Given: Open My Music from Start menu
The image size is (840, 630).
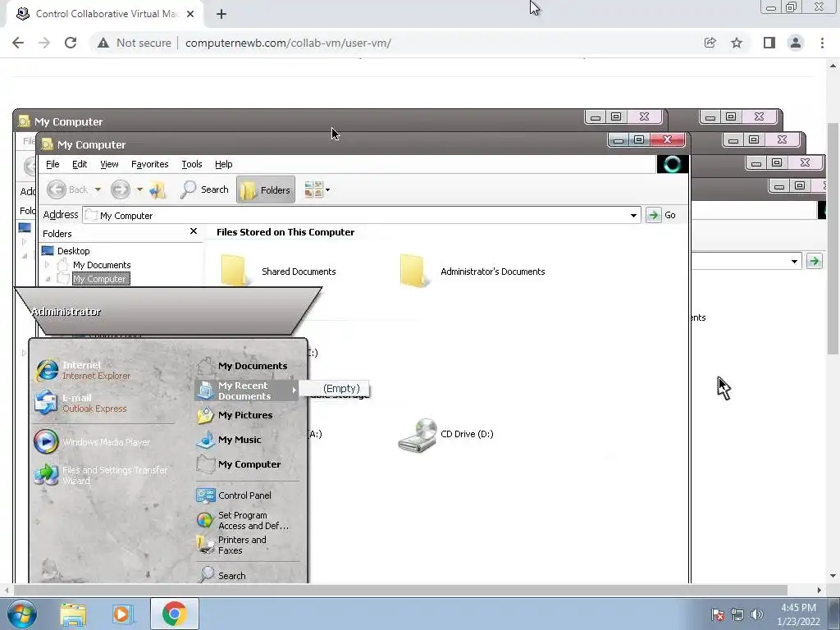Looking at the screenshot, I should [230, 440].
